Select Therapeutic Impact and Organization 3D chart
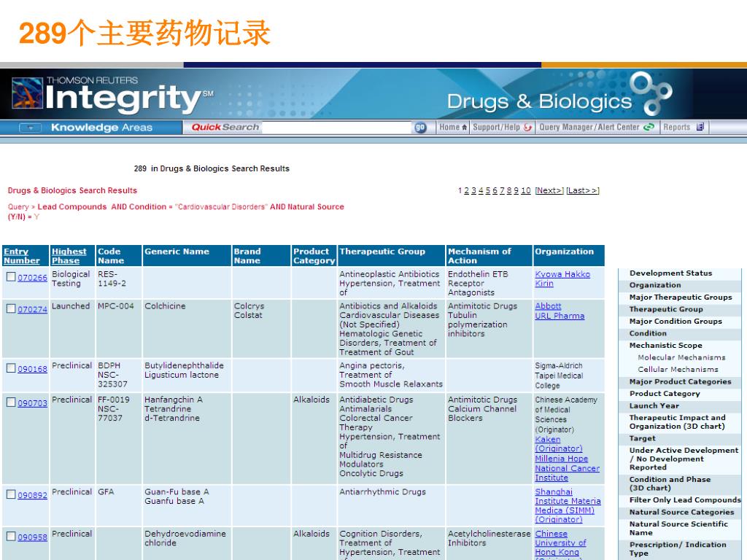The image size is (747, 560). 677,422
